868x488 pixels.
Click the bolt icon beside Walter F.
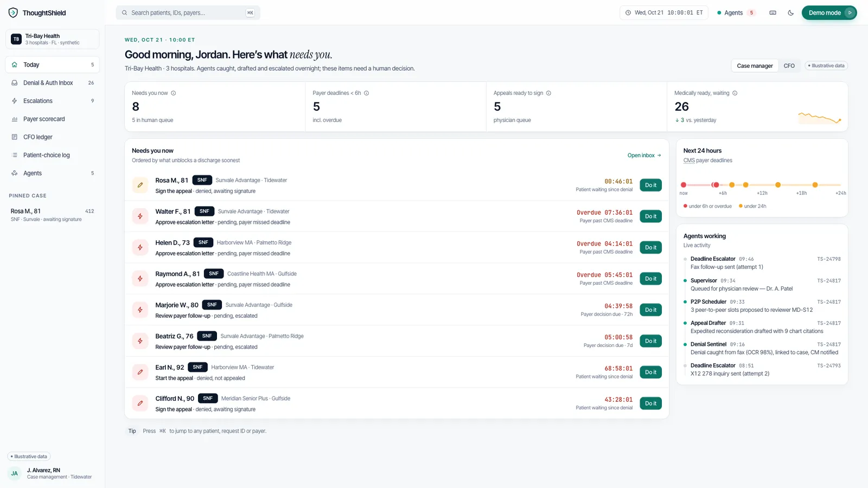(140, 216)
